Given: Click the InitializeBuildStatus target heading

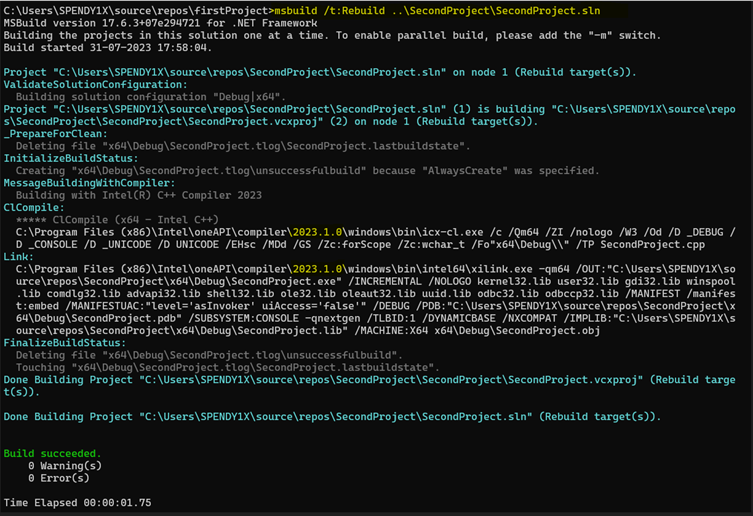Looking at the screenshot, I should point(69,158).
